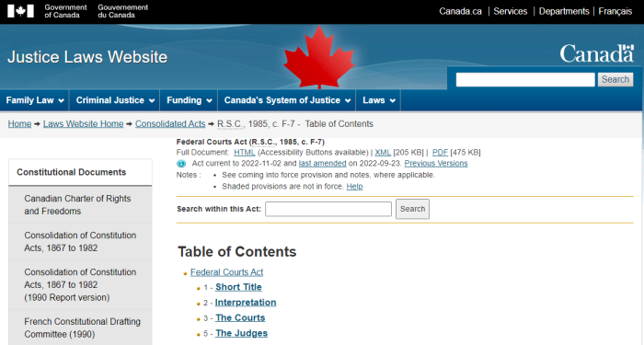
Task: Open the Laws dropdown menu
Action: coord(379,100)
